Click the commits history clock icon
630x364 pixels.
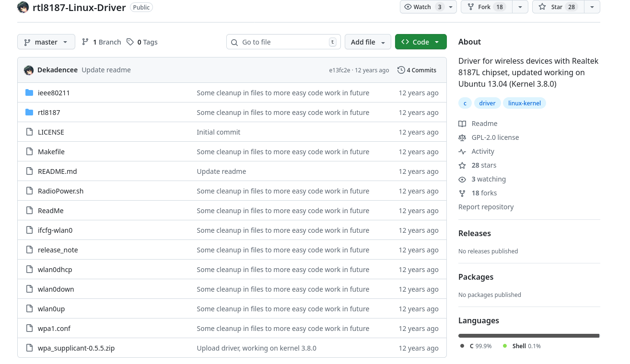[401, 70]
